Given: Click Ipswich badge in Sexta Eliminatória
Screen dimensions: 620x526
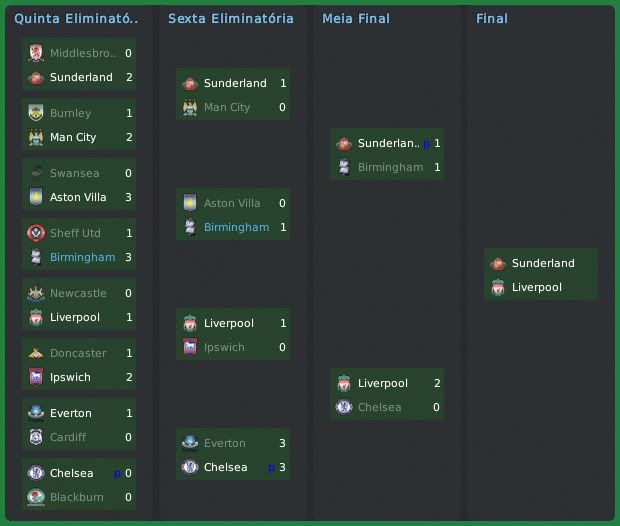Looking at the screenshot, I should pos(190,347).
